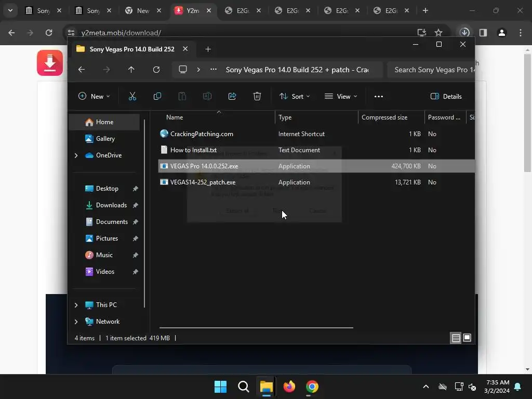The image size is (532, 399).
Task: Open the Chrome tab search dropdown
Action: click(x=10, y=10)
